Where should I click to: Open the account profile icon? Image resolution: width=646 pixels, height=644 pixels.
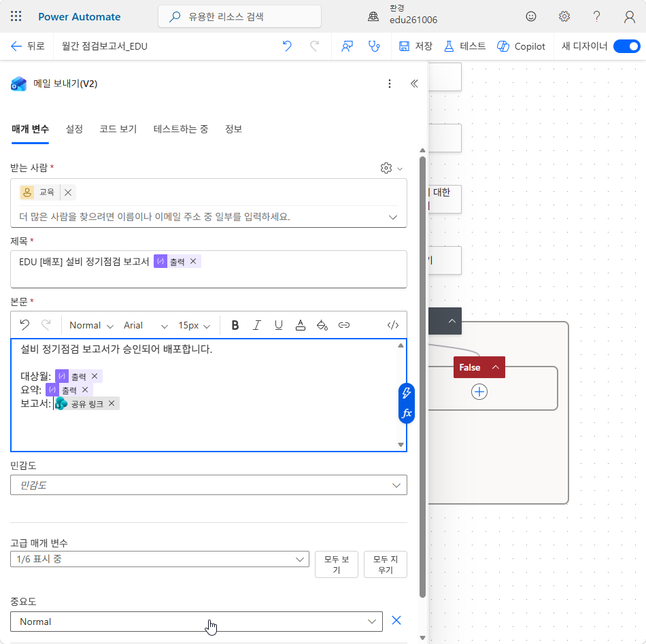pyautogui.click(x=629, y=16)
